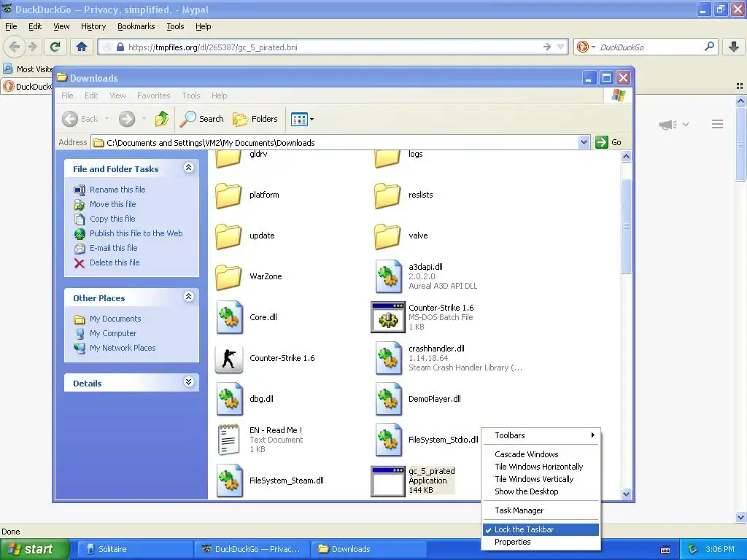The width and height of the screenshot is (747, 560).
Task: Select the WarZone folder icon
Action: tap(228, 276)
